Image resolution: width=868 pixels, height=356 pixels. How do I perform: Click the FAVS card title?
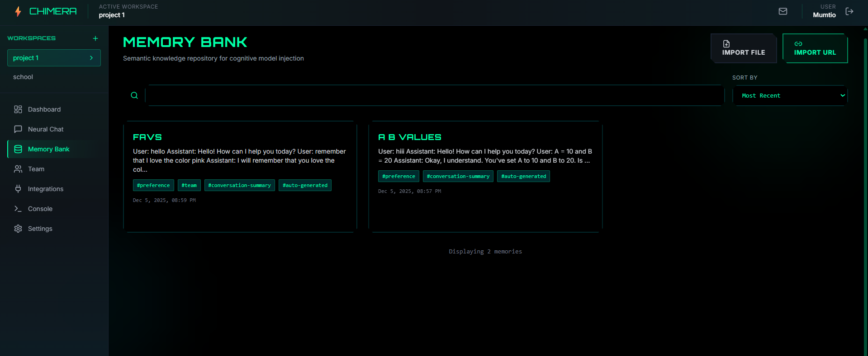[147, 137]
